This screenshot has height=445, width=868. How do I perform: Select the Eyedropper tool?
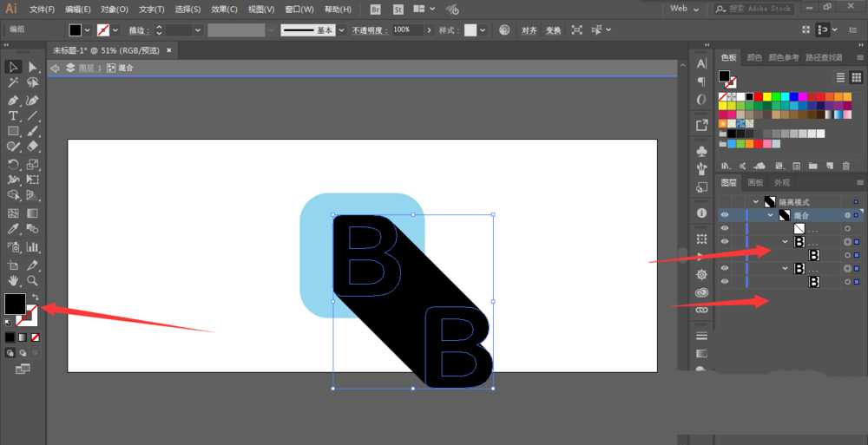13,230
